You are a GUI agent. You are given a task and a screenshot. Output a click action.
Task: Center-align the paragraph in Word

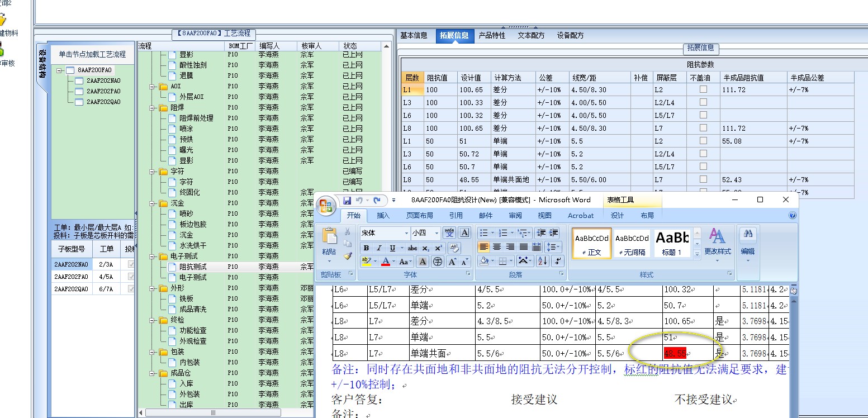497,247
